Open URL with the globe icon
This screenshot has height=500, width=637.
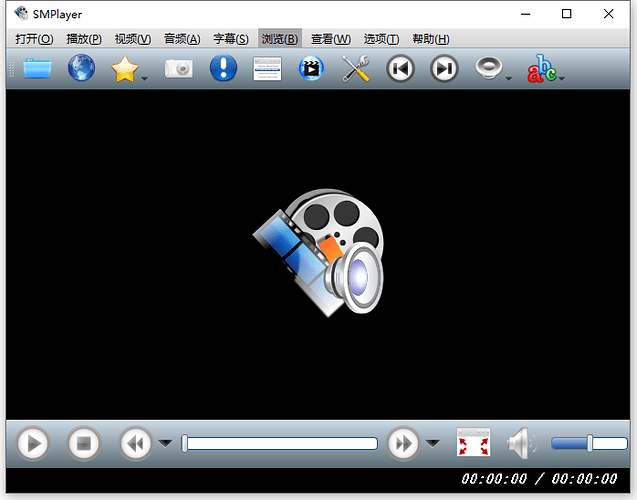coord(81,69)
